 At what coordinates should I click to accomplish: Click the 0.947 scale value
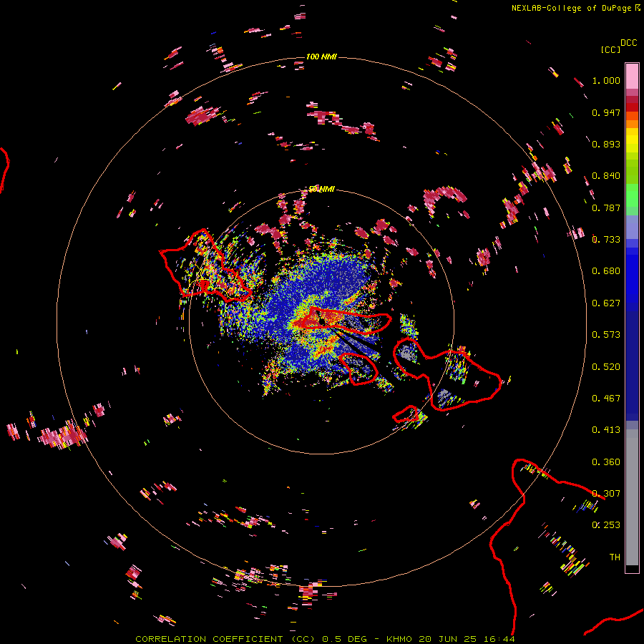(606, 112)
